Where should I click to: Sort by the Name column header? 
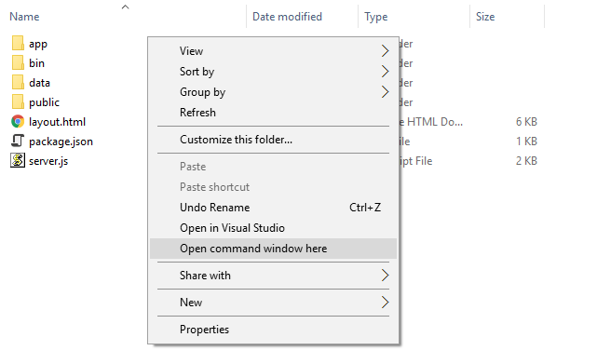[24, 17]
